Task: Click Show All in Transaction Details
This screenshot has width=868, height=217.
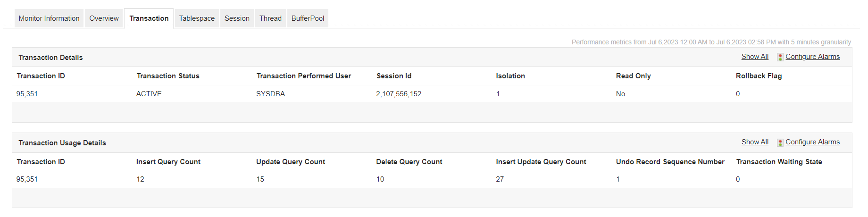Action: 755,57
